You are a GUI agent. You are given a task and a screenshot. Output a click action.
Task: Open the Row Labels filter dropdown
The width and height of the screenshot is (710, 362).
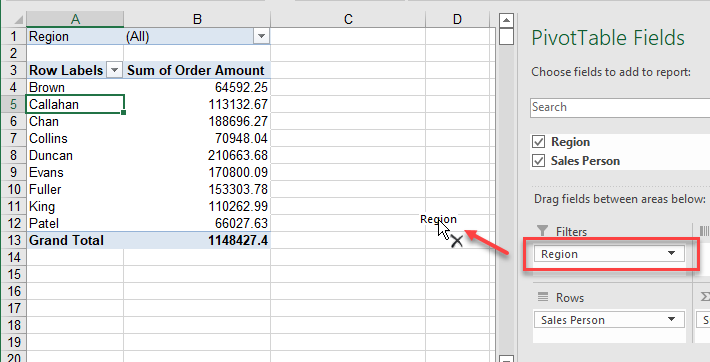115,70
